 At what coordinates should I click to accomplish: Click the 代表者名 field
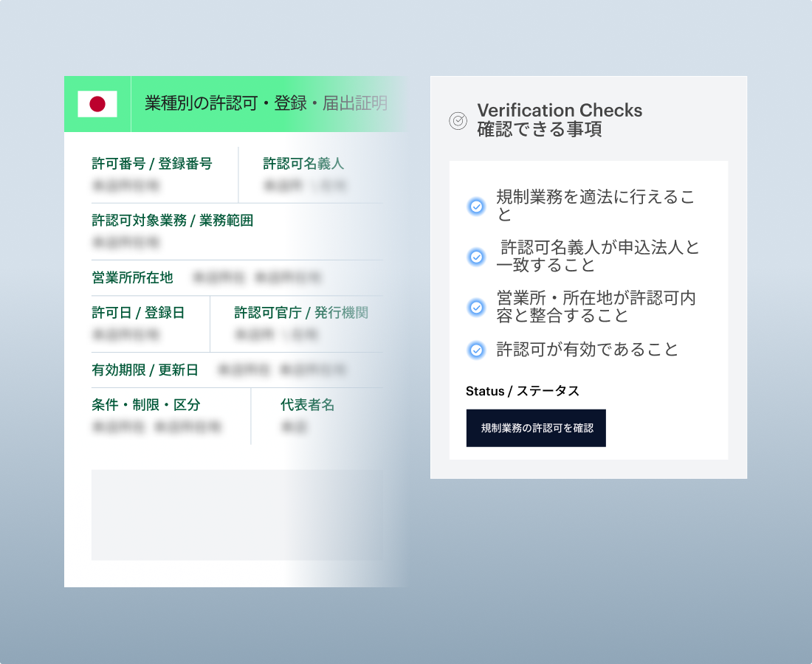tap(307, 416)
